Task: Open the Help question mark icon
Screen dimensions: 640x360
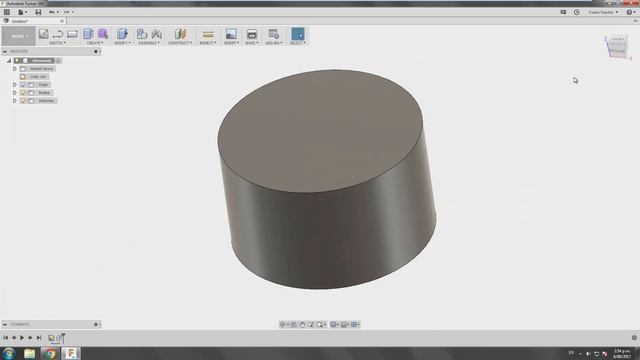Action: 629,12
